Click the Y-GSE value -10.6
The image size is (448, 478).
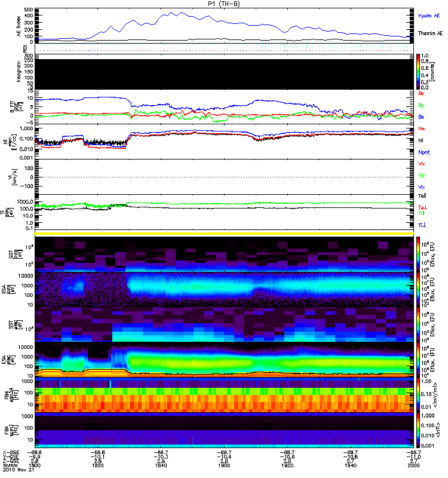coord(287,457)
